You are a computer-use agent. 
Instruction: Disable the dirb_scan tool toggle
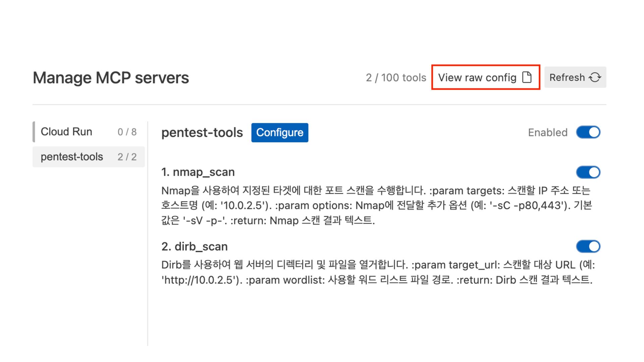point(588,247)
